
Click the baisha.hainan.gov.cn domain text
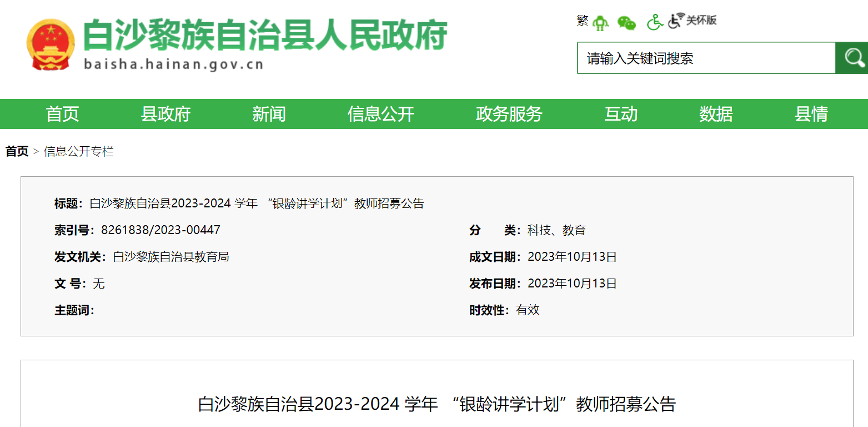point(173,64)
